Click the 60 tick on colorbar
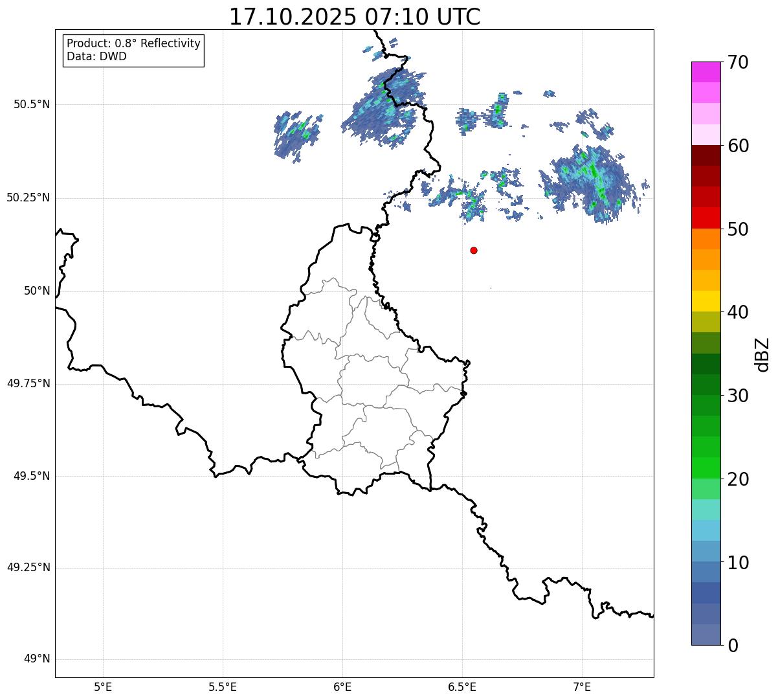Screen dimensions: 778x700 (738, 146)
